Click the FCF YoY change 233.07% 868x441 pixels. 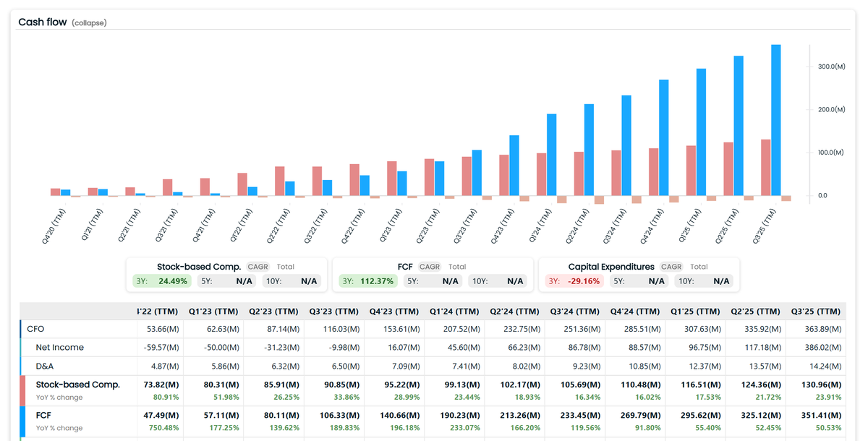pyautogui.click(x=464, y=428)
